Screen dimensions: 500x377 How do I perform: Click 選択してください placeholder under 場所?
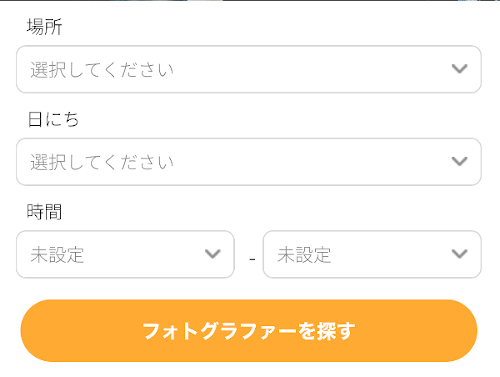pyautogui.click(x=102, y=70)
